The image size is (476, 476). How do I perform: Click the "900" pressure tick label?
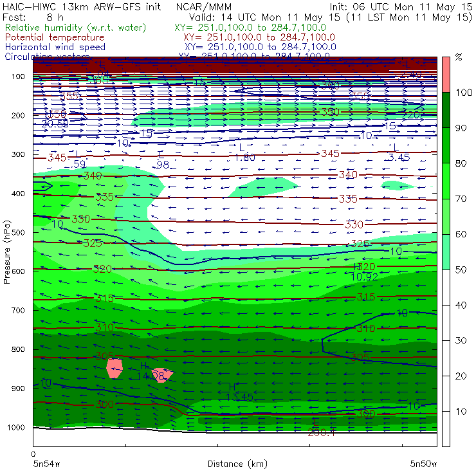pyautogui.click(x=18, y=389)
